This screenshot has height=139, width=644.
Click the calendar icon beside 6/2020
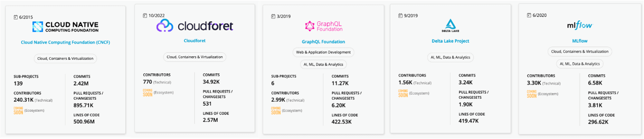529,15
